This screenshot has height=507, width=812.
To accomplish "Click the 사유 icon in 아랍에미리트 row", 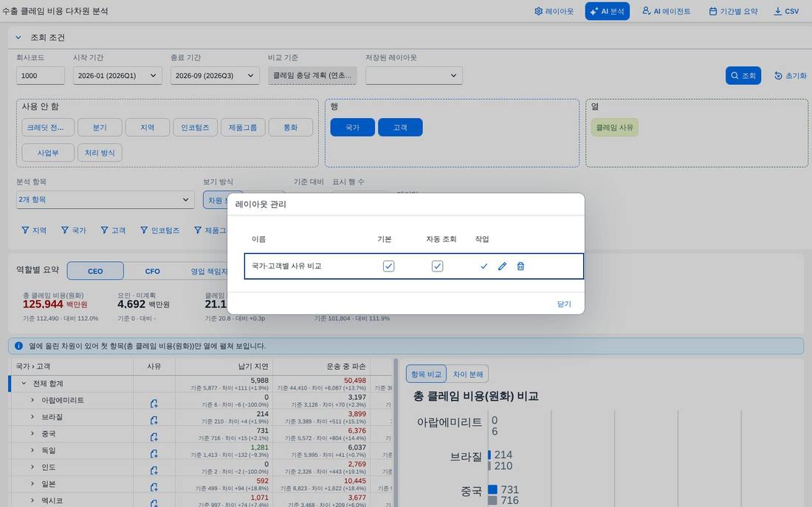I will tap(154, 404).
